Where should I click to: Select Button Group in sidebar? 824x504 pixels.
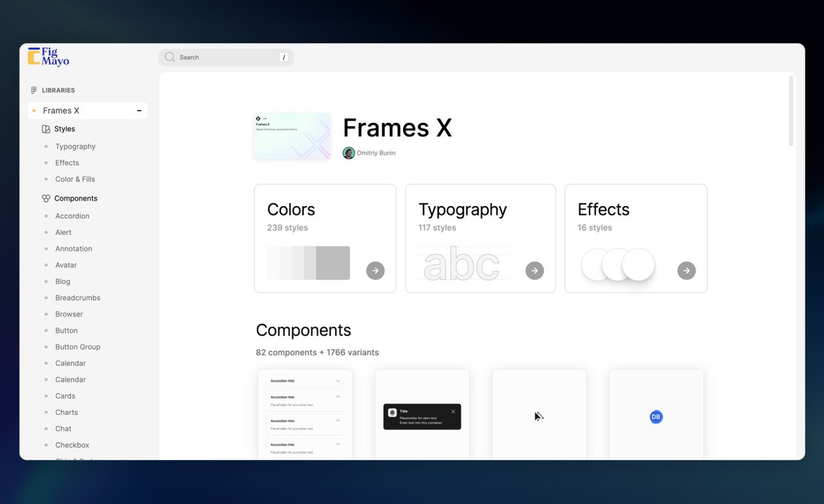(78, 347)
